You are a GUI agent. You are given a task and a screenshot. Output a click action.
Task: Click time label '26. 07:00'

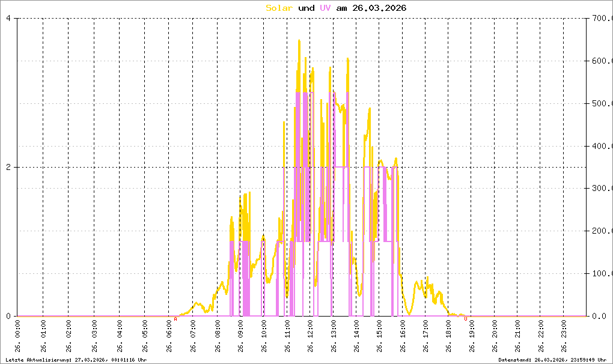click(x=192, y=336)
